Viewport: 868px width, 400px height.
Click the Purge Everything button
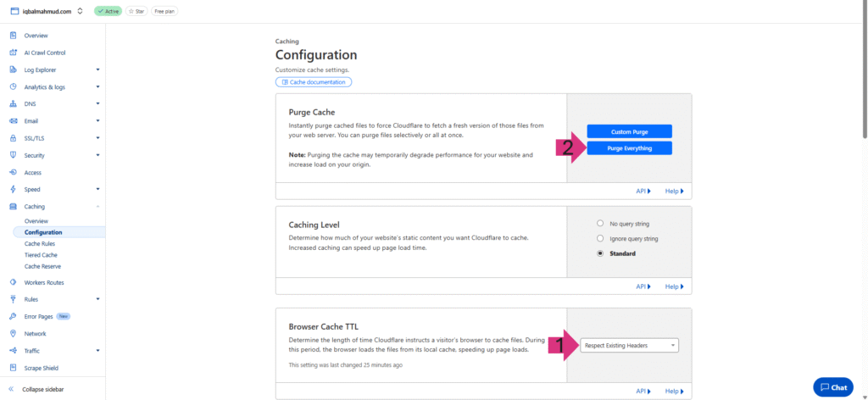[630, 148]
